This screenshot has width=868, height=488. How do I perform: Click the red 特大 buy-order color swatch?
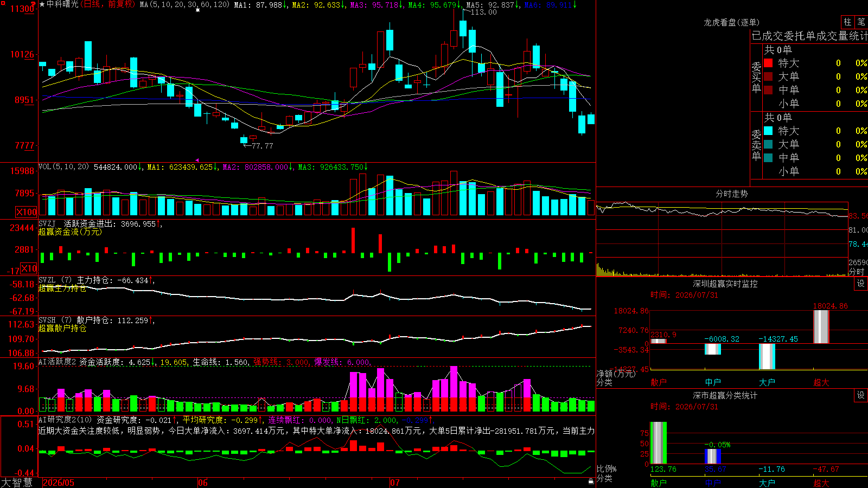point(768,63)
